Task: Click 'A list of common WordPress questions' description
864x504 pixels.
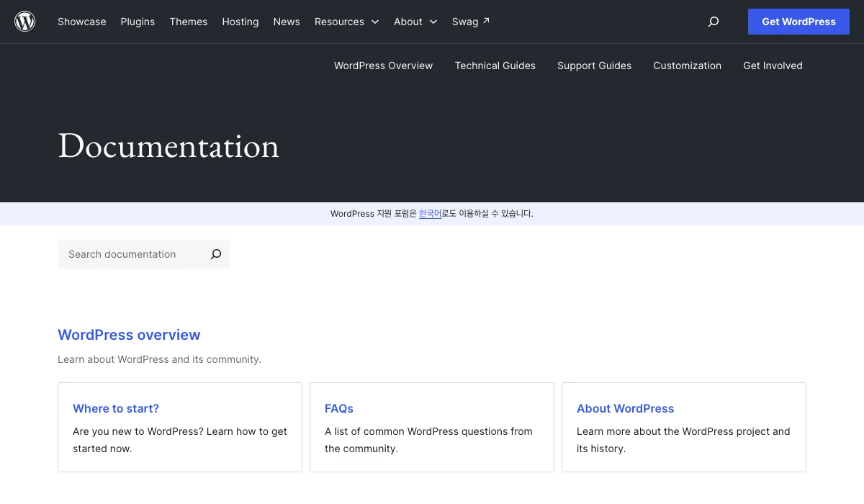Action: tap(428, 440)
